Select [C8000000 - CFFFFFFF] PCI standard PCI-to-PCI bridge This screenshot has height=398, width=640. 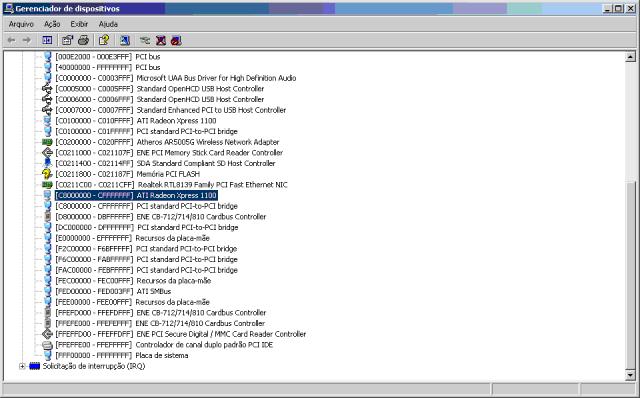[x=146, y=206]
